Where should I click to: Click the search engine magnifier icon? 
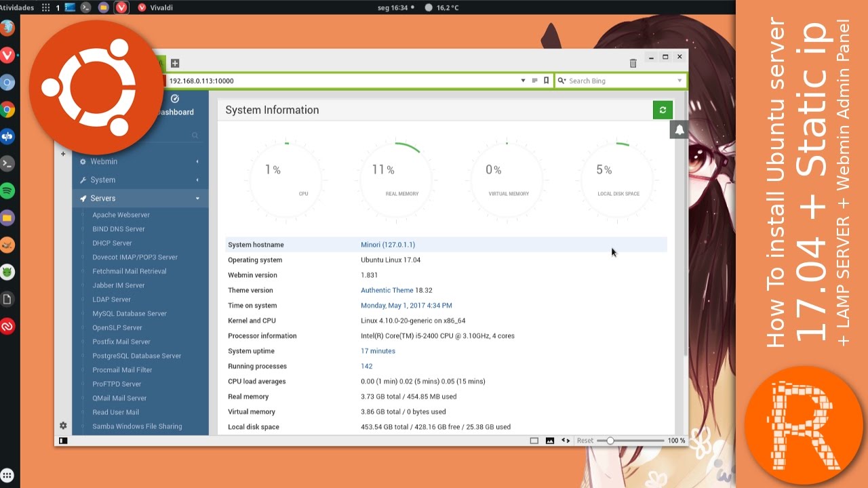[561, 81]
